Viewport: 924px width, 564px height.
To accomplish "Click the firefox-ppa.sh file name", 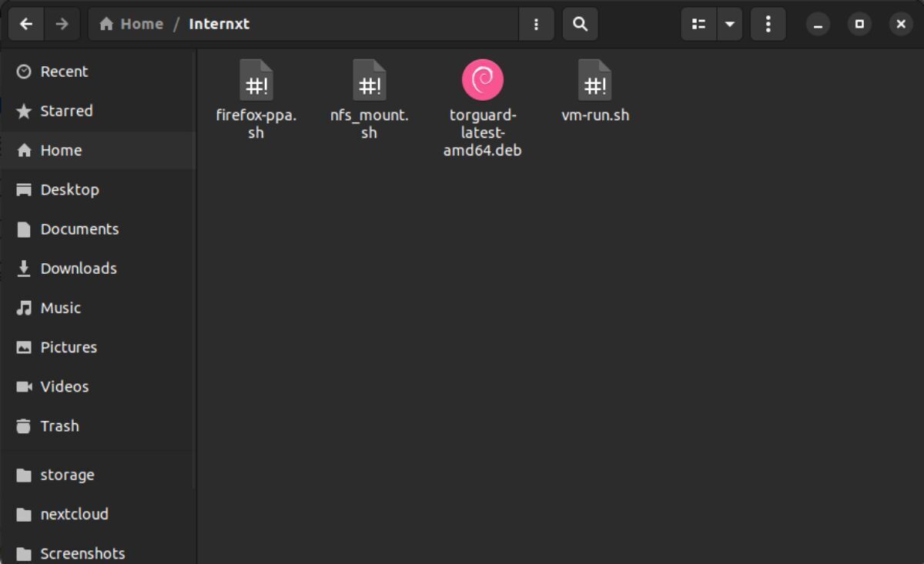I will point(256,124).
